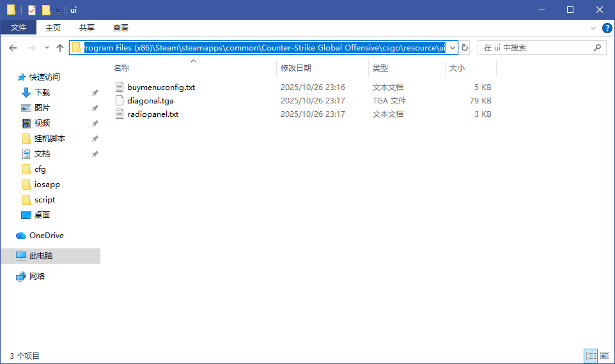
Task: Open the iosapp folder in the sidebar
Action: 47,184
